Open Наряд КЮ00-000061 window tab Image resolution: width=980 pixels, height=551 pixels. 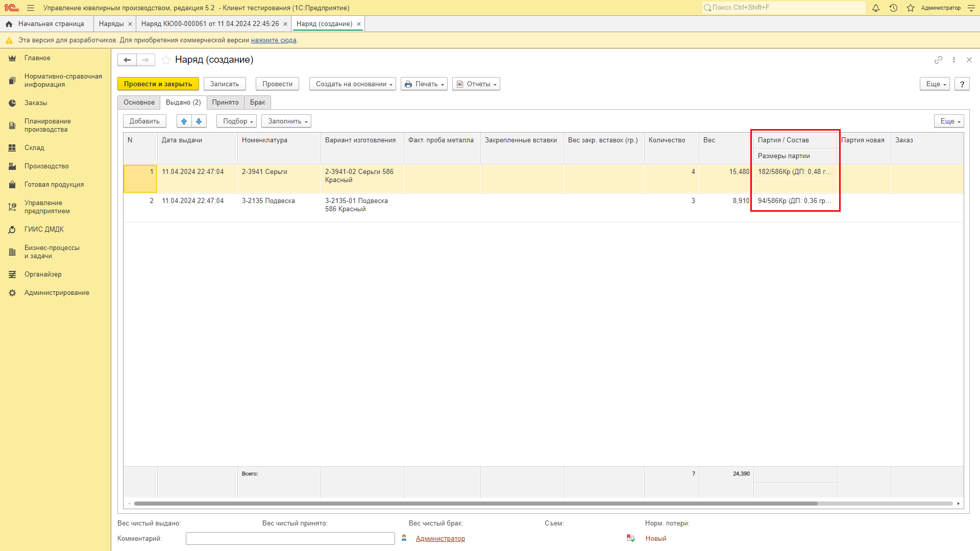point(210,24)
